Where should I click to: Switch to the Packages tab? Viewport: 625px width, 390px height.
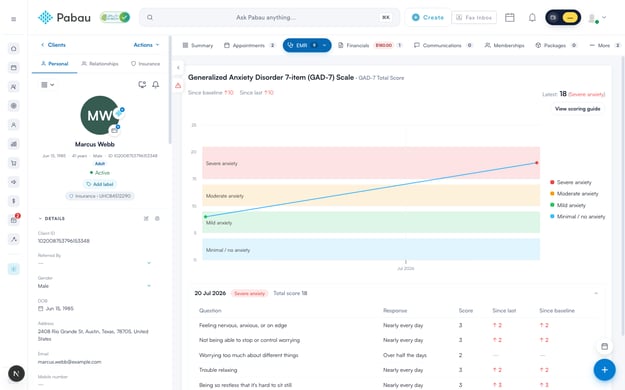click(x=556, y=45)
